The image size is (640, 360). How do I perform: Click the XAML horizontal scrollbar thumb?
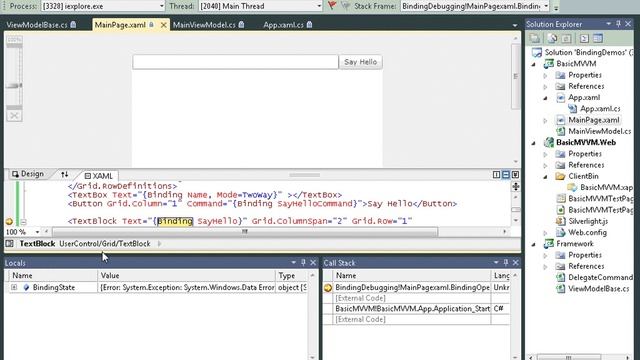point(245,232)
